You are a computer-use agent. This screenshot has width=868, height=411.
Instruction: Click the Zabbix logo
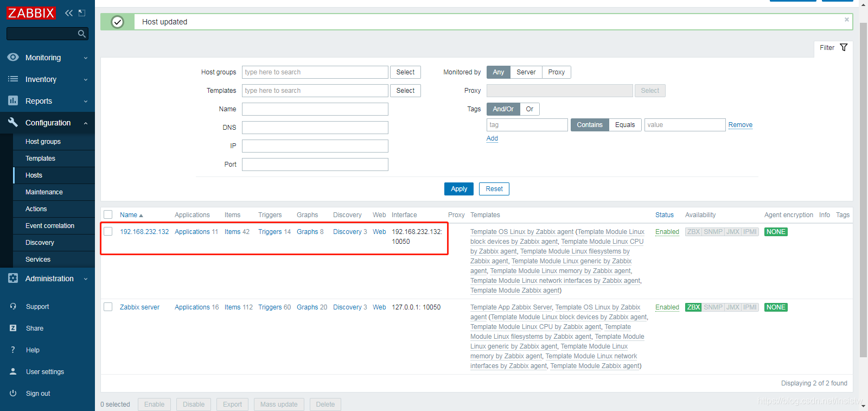tap(31, 13)
